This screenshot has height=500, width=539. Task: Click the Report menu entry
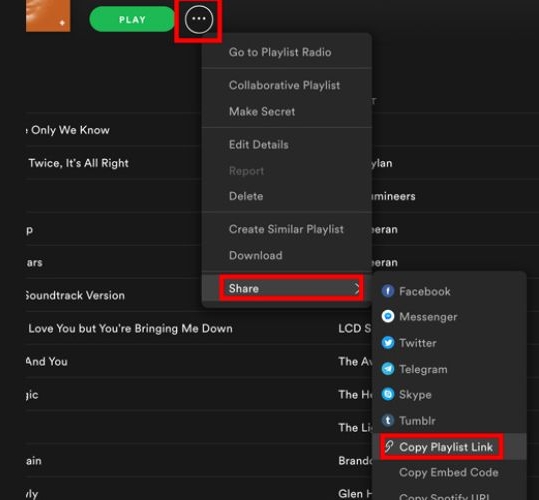(x=246, y=171)
